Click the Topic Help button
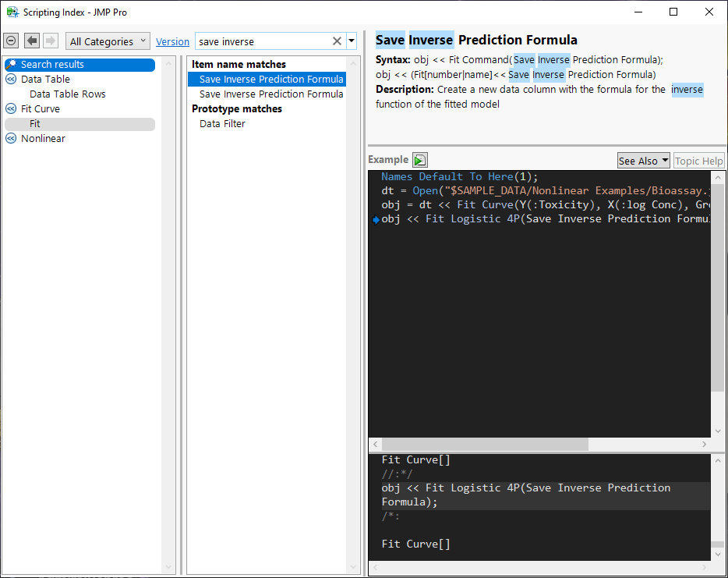The image size is (728, 578). click(698, 161)
